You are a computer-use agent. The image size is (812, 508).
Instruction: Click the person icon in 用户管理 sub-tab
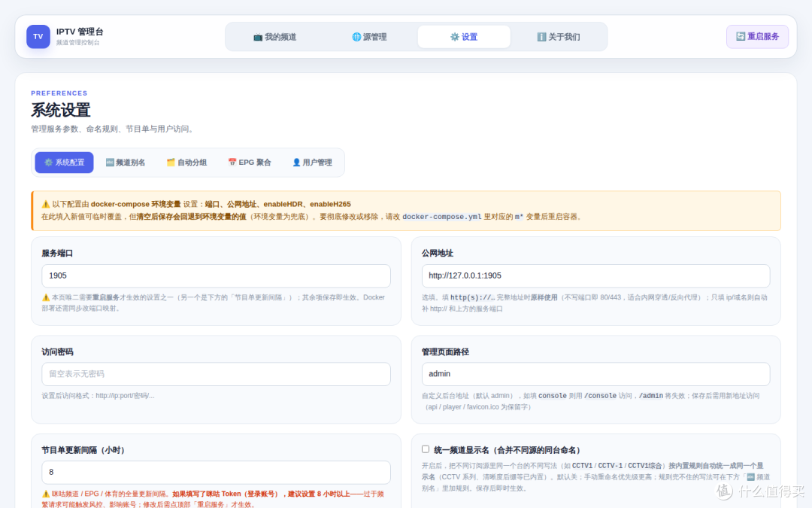click(x=296, y=163)
